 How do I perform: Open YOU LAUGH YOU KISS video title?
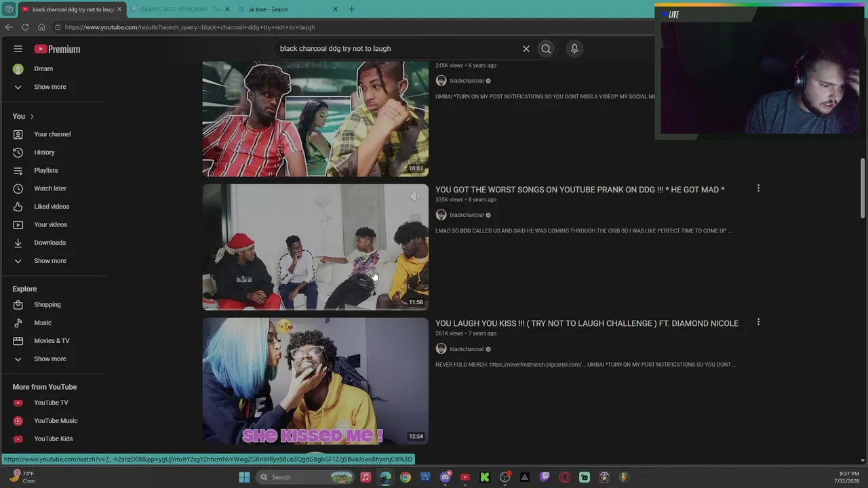pyautogui.click(x=587, y=323)
